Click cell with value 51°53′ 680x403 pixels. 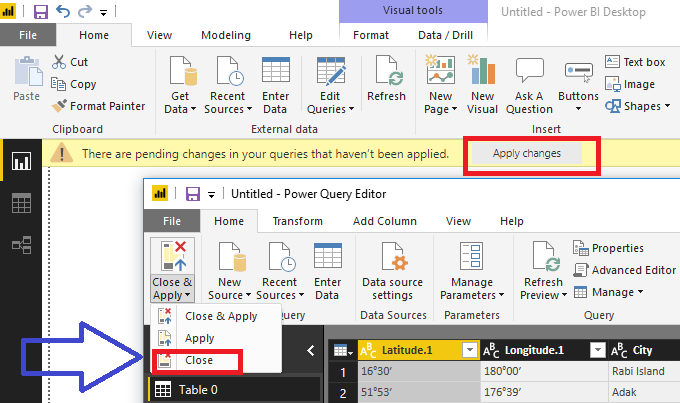point(419,392)
